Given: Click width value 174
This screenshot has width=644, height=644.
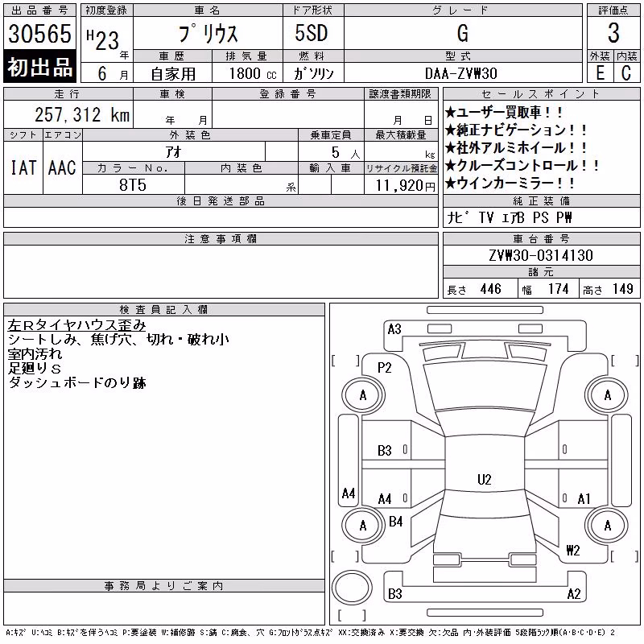Looking at the screenshot, I should coord(559,289).
